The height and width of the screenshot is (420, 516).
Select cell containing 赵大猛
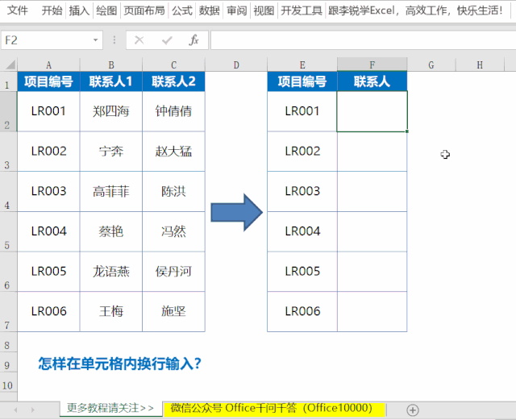(174, 152)
